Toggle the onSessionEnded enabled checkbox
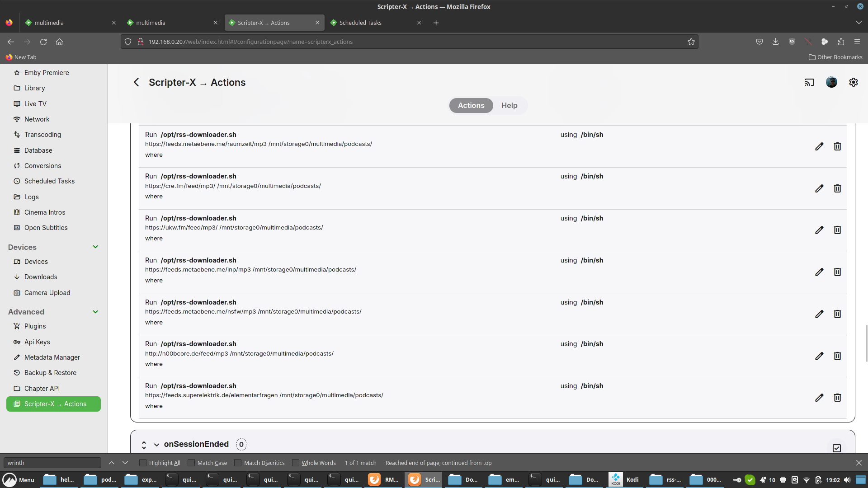 pos(836,448)
